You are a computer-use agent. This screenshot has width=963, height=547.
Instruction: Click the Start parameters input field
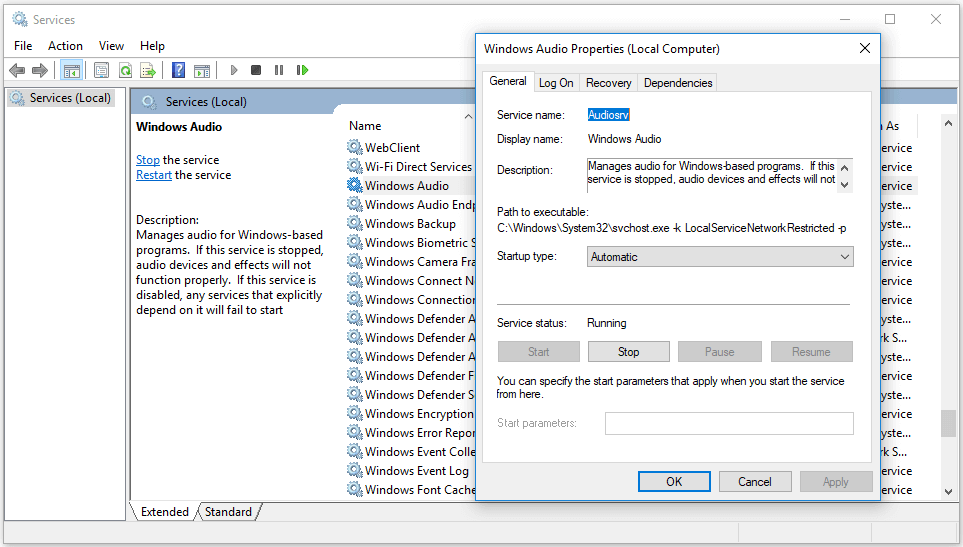click(729, 423)
